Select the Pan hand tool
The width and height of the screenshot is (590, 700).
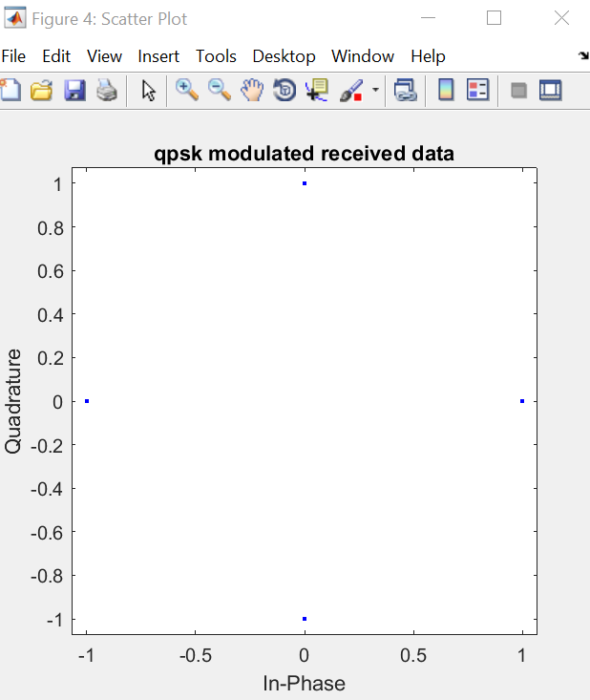tap(252, 90)
